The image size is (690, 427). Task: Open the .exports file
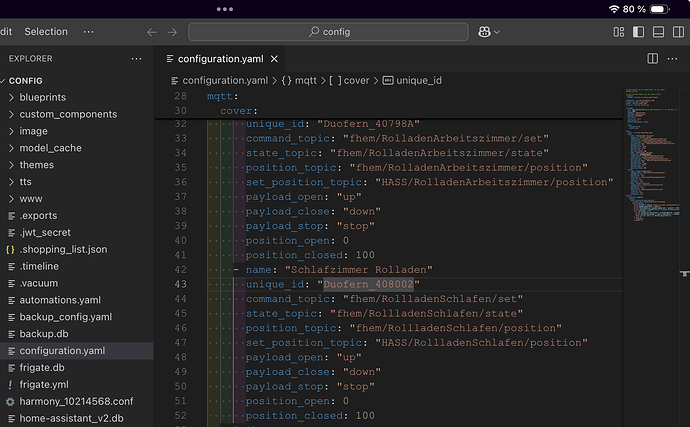click(x=38, y=216)
